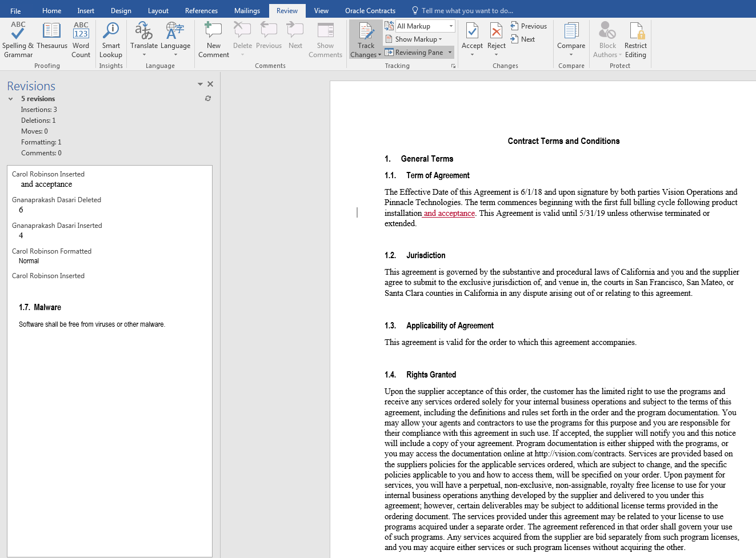Run Spelling & Grammar check
Screen dimensions: 756x558
(18, 39)
